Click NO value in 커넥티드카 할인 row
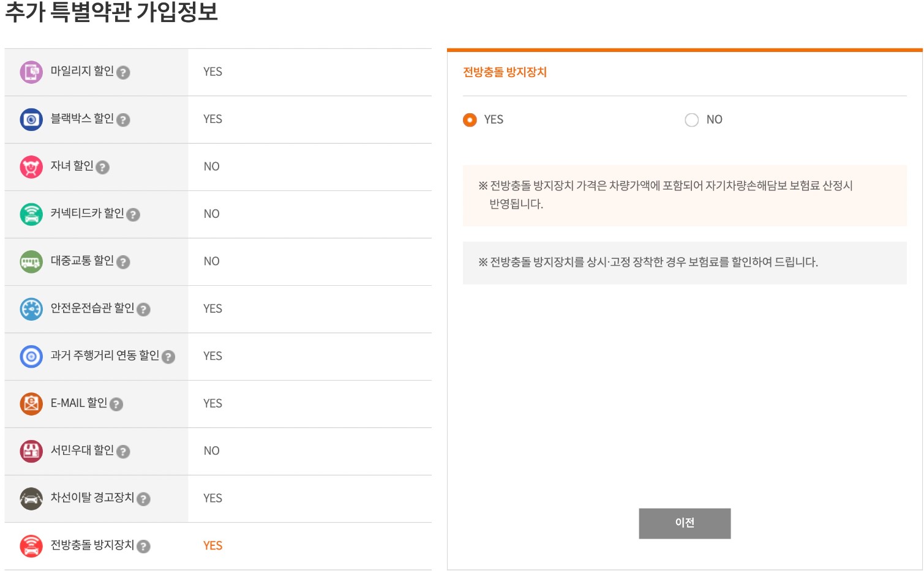924x571 pixels. tap(211, 214)
